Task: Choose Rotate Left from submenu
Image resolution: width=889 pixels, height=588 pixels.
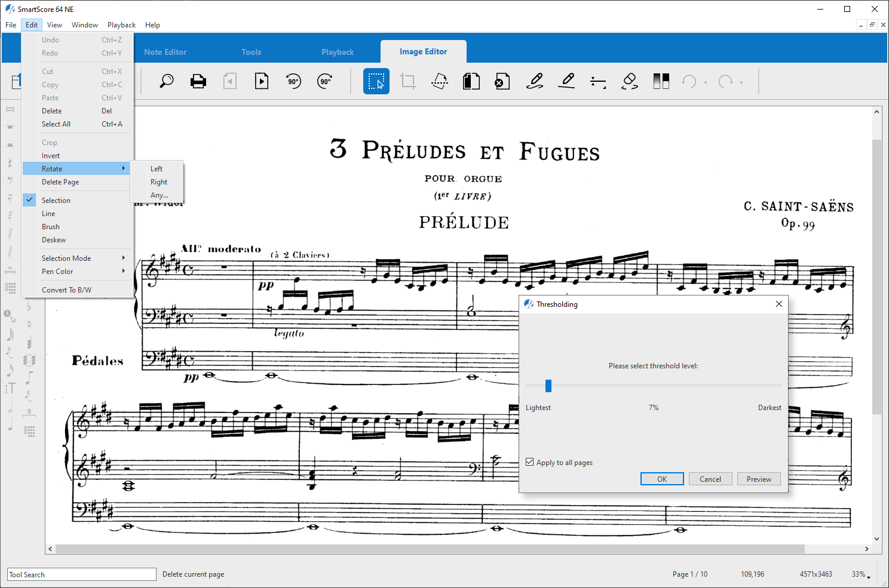Action: click(157, 169)
